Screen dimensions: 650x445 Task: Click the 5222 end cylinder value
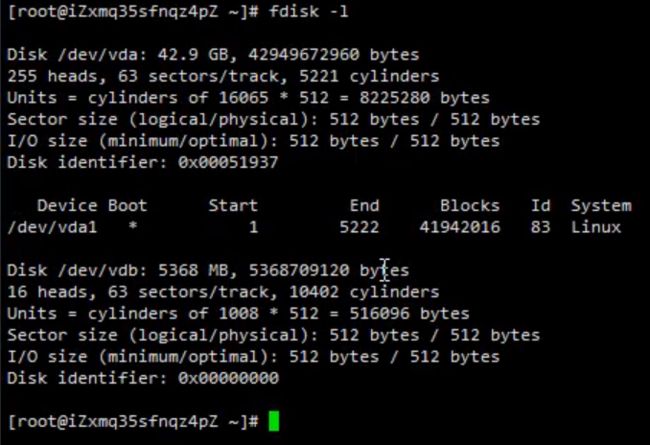point(359,227)
